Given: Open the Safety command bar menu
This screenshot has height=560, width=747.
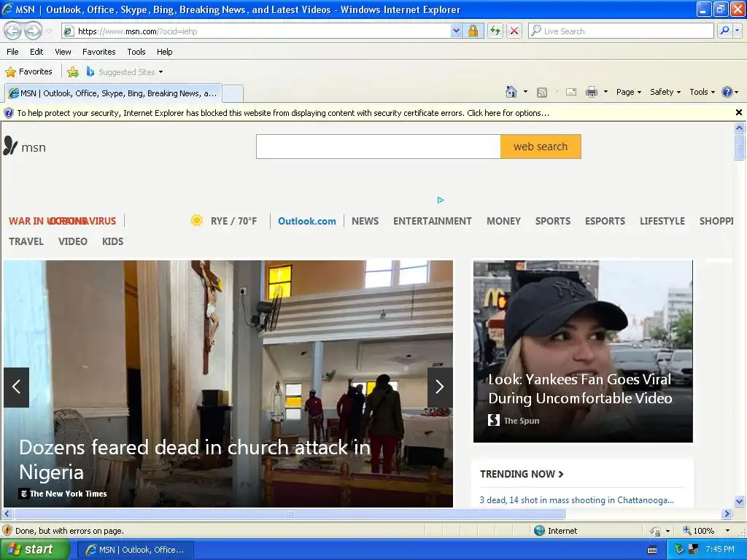Looking at the screenshot, I should tap(665, 92).
